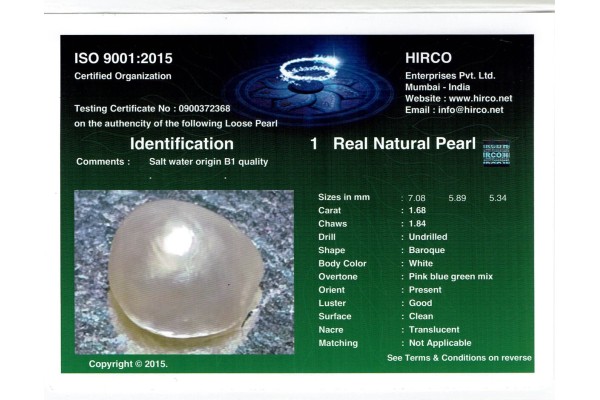Click 'Enterprises Pvt. Ltd.' text
The height and width of the screenshot is (400, 600).
point(450,76)
